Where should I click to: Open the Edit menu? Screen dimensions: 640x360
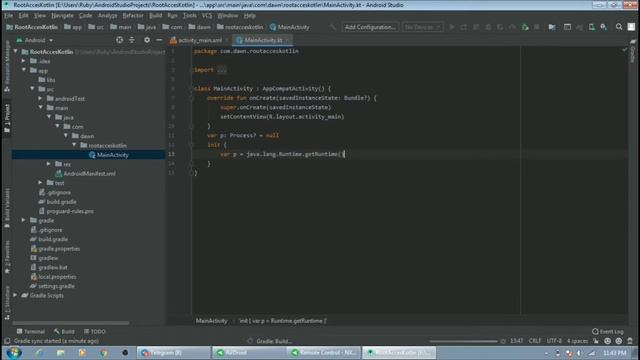pyautogui.click(x=24, y=16)
